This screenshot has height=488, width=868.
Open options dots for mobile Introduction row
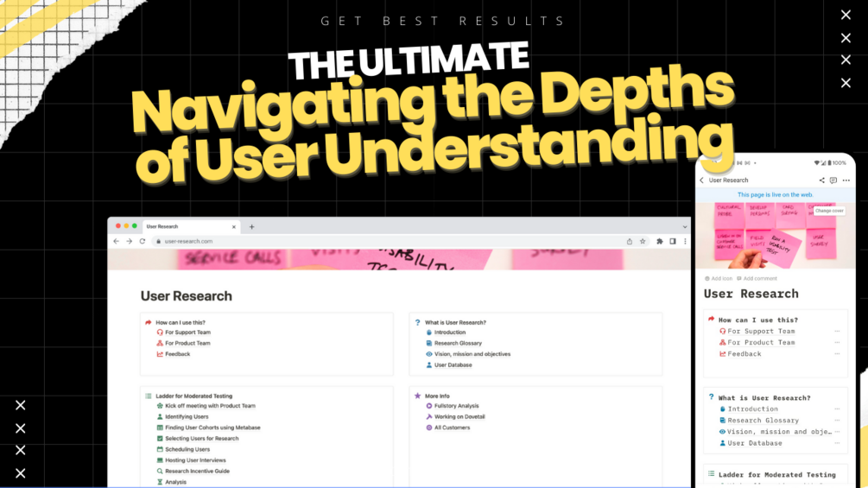pyautogui.click(x=837, y=409)
